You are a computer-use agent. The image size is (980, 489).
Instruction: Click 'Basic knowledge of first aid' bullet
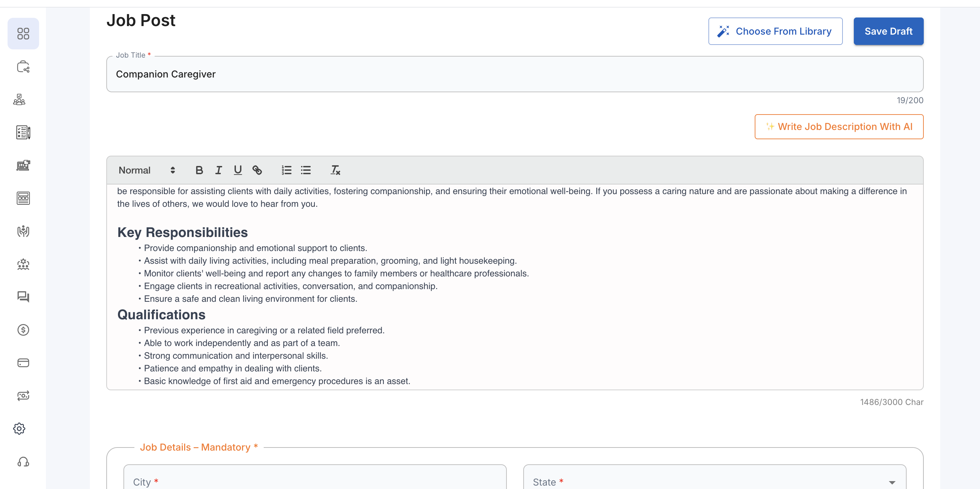click(277, 381)
